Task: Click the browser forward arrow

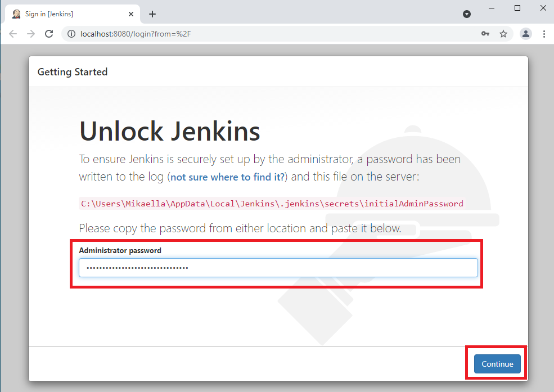Action: tap(31, 34)
